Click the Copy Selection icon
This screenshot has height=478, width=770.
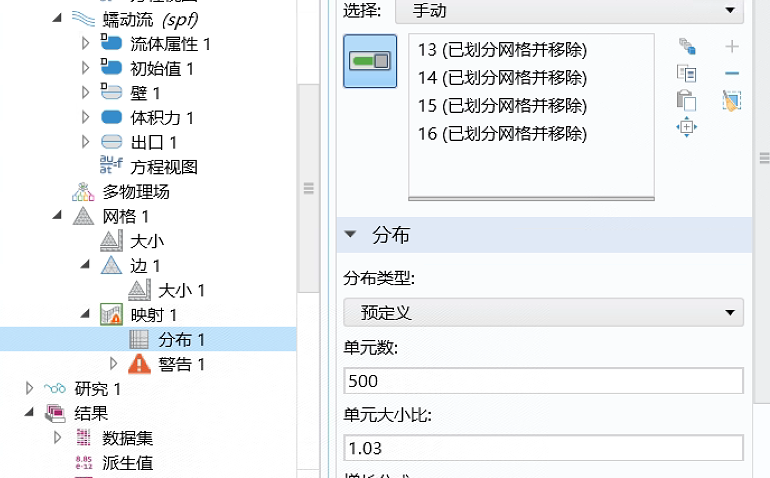point(686,73)
